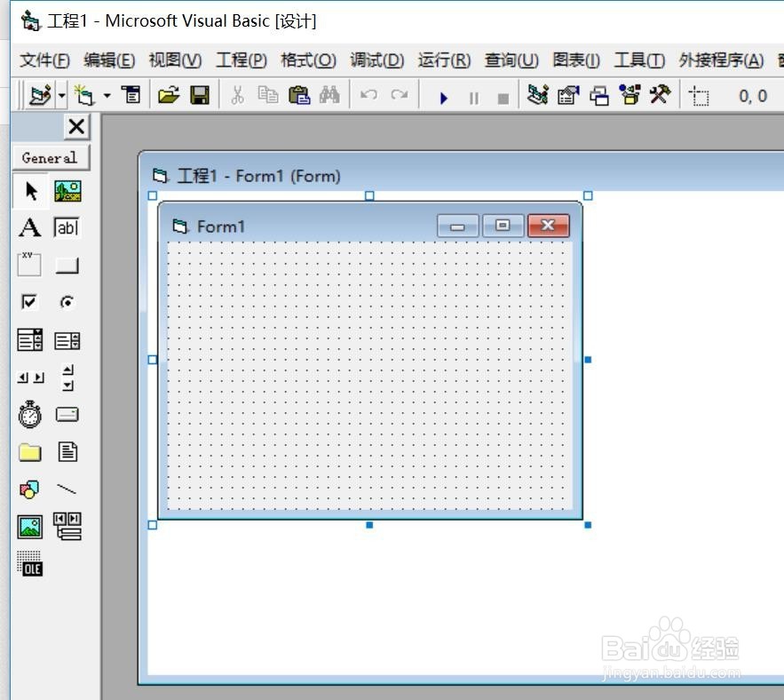Screen dimensions: 784x700
Task: Select the Data control tool
Action: click(67, 527)
